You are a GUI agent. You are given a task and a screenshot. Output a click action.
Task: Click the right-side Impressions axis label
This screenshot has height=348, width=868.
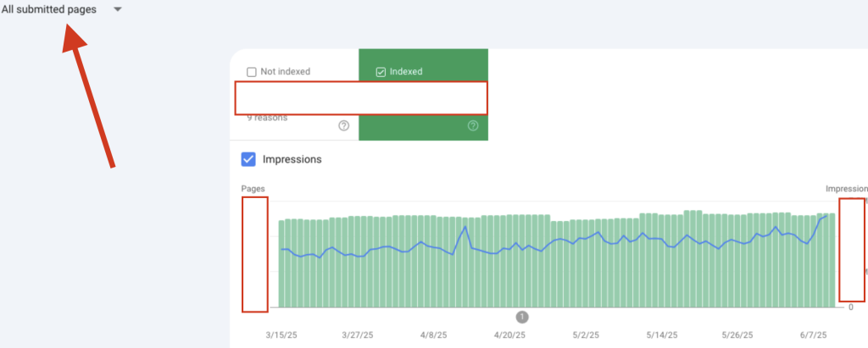pyautogui.click(x=847, y=189)
